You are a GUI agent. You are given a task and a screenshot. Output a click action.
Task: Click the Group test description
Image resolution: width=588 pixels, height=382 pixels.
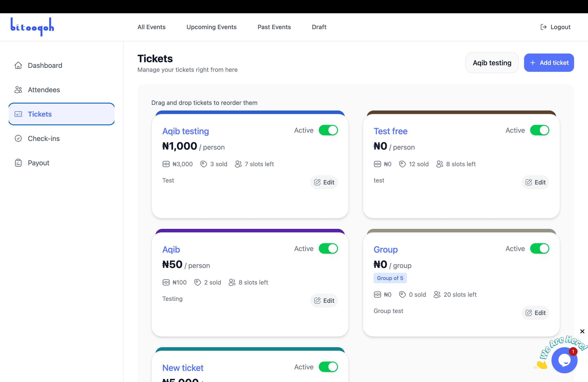(388, 311)
